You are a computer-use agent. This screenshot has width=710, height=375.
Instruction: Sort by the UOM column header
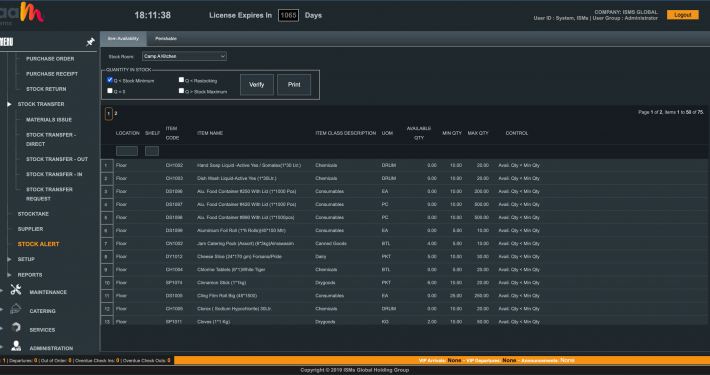[387, 133]
